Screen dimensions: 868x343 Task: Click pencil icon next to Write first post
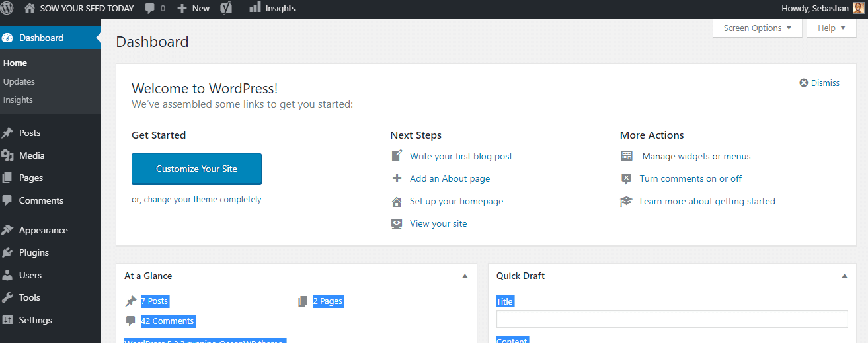coord(397,156)
